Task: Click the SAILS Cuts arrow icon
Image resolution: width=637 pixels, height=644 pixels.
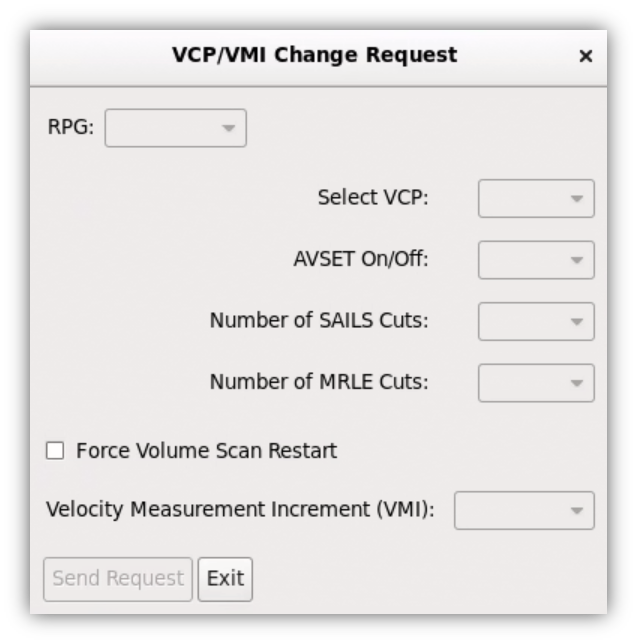Action: (577, 322)
